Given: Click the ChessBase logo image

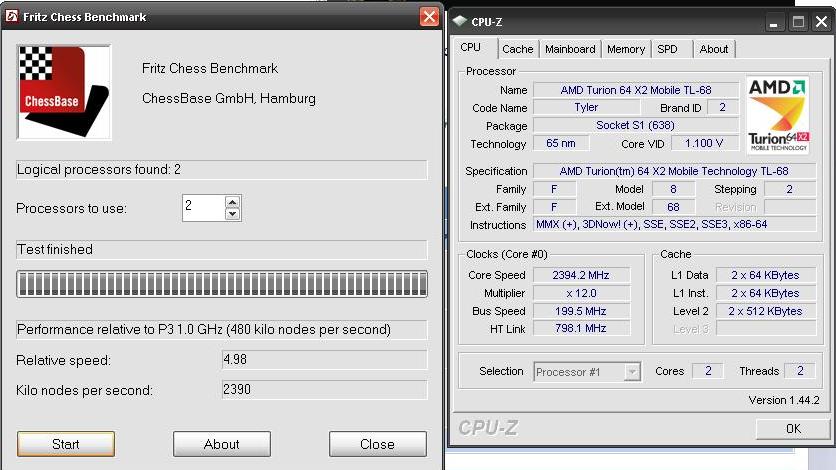Looking at the screenshot, I should (x=64, y=92).
